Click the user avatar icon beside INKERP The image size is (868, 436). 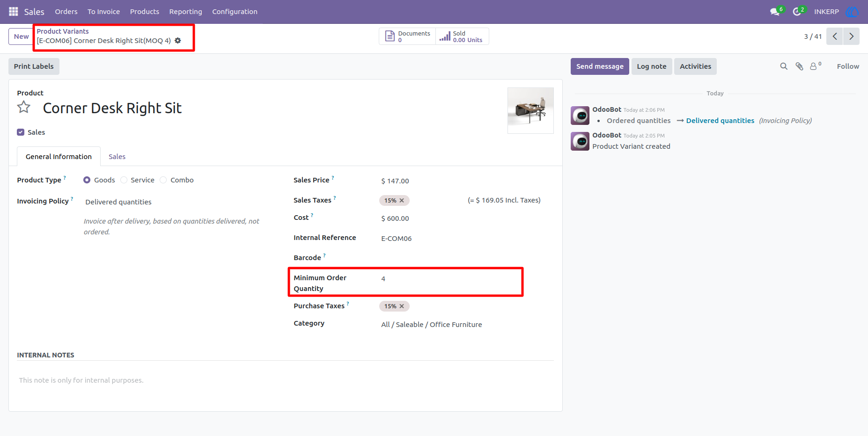(852, 12)
